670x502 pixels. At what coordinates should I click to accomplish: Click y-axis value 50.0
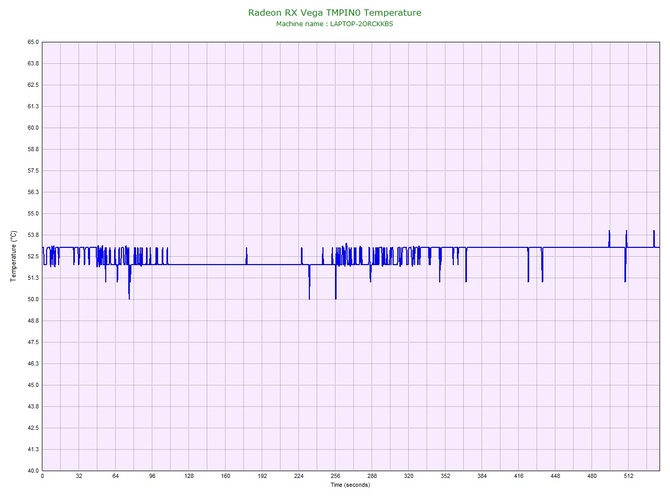33,299
